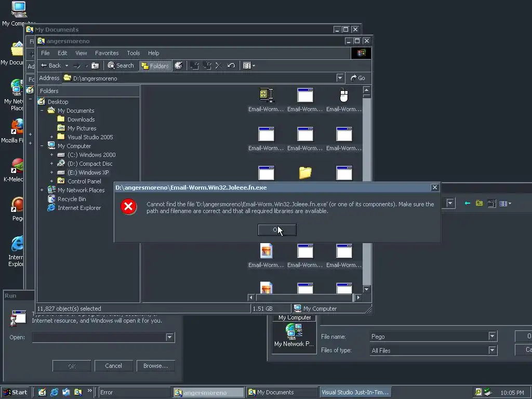The width and height of the screenshot is (532, 399).
Task: Select Downloads folder in tree
Action: click(81, 119)
